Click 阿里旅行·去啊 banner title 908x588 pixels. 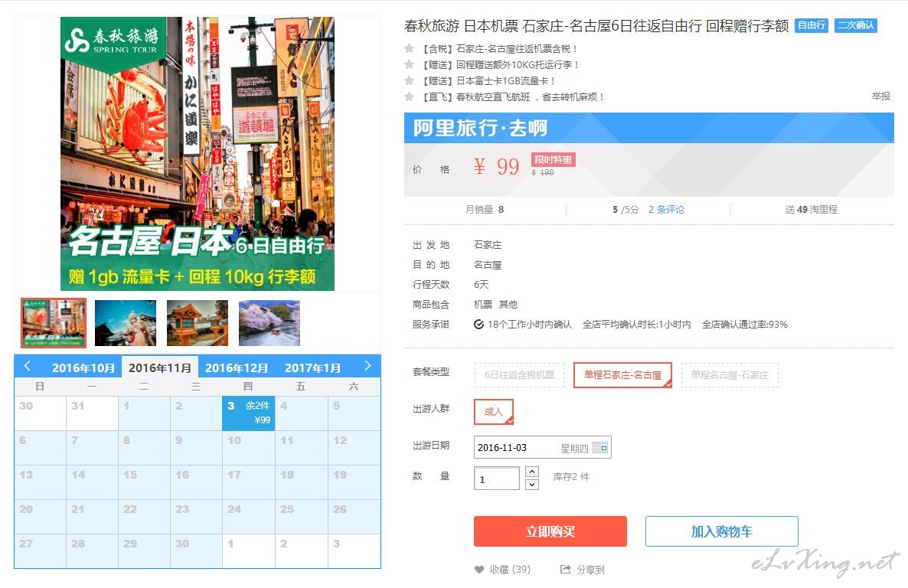pos(480,128)
